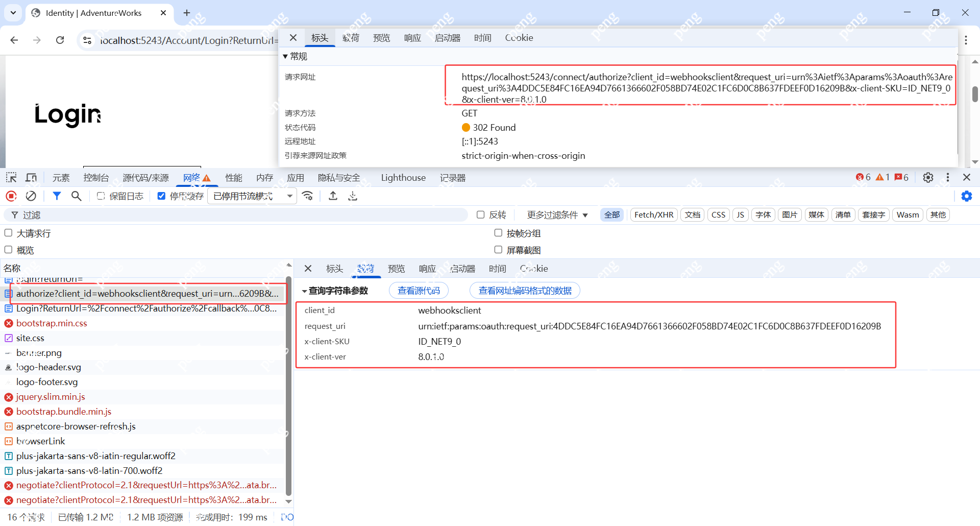Stop recording network log

tap(11, 196)
